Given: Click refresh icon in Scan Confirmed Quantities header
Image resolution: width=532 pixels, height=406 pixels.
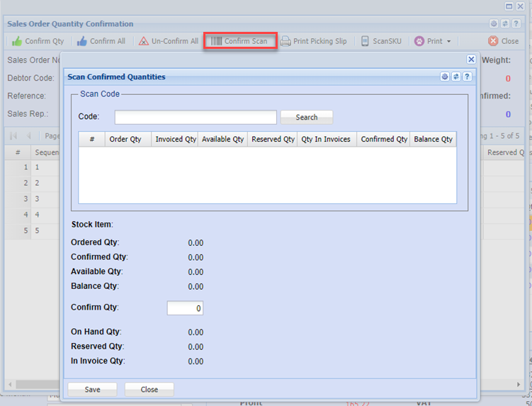Looking at the screenshot, I should (x=456, y=77).
